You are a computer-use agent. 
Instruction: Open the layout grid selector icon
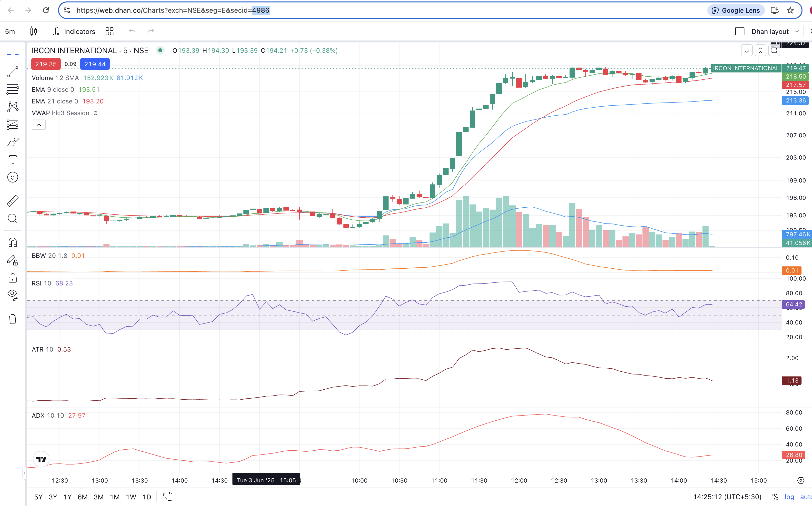tap(110, 31)
